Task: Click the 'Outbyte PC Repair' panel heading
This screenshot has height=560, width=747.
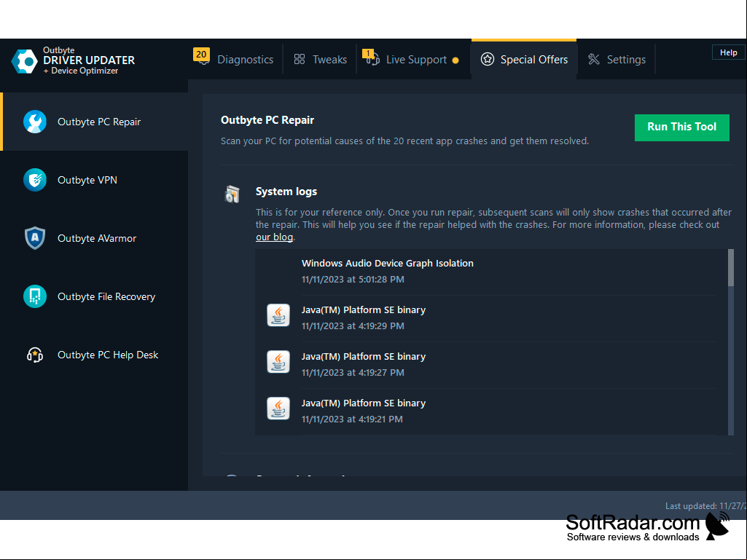Action: (x=267, y=120)
